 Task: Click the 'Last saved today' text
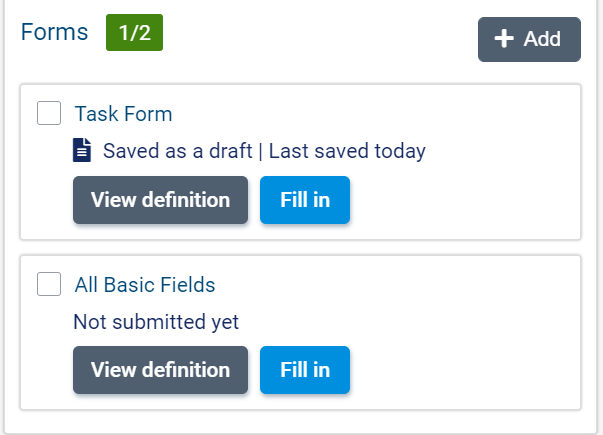pos(347,152)
